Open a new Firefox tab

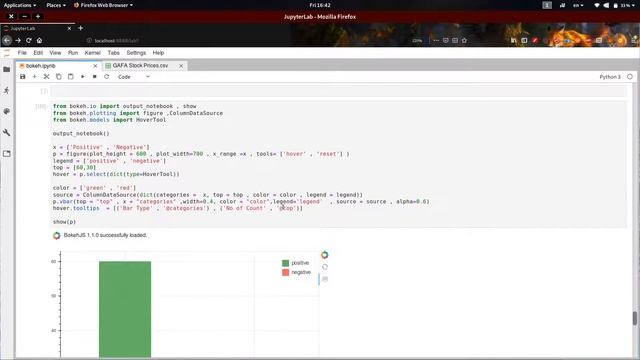(x=80, y=28)
